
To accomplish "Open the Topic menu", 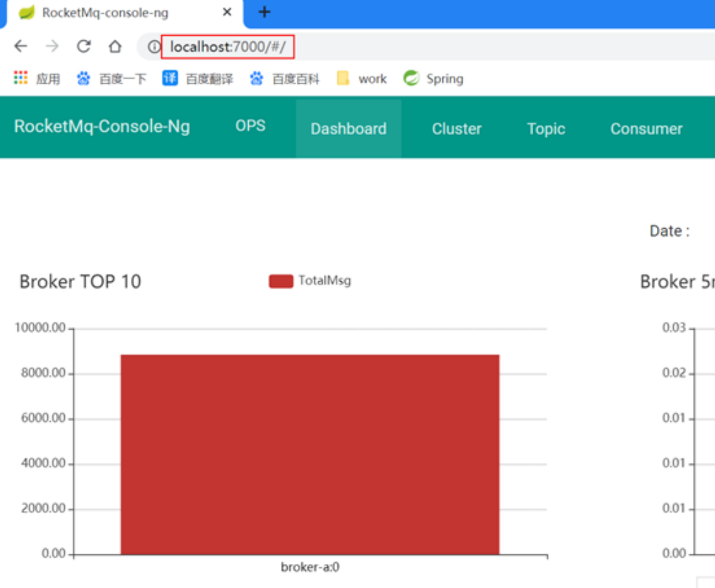I will pyautogui.click(x=546, y=129).
